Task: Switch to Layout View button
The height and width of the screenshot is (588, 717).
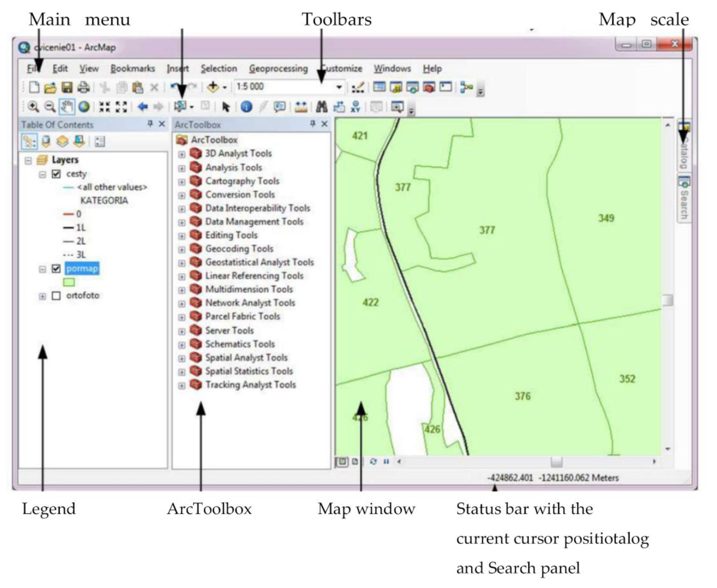Action: (x=355, y=461)
